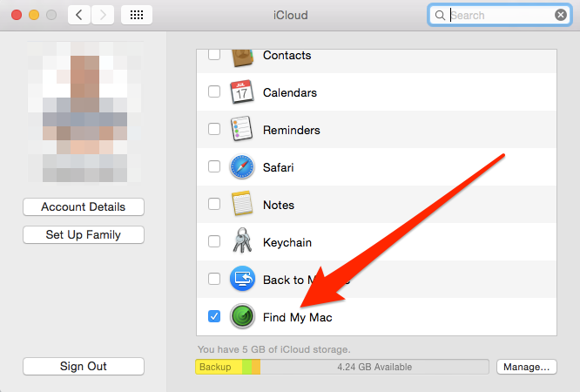Viewport: 580px width, 392px height.
Task: Click the Contacts label
Action: pyautogui.click(x=287, y=55)
